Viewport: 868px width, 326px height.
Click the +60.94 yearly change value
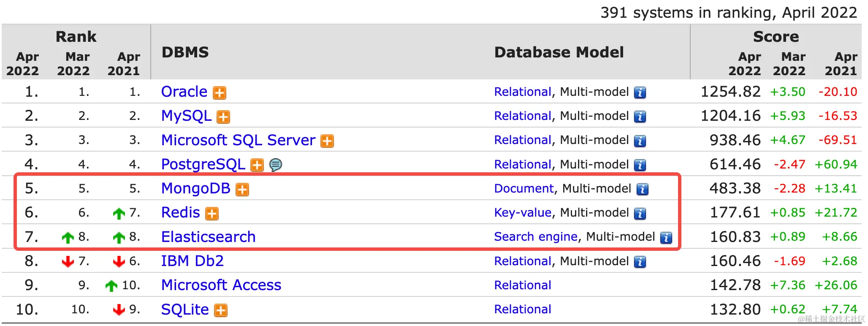(x=836, y=164)
